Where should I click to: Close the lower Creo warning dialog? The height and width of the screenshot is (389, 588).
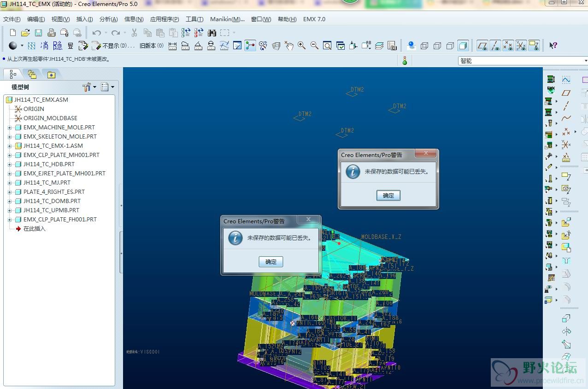(x=309, y=220)
